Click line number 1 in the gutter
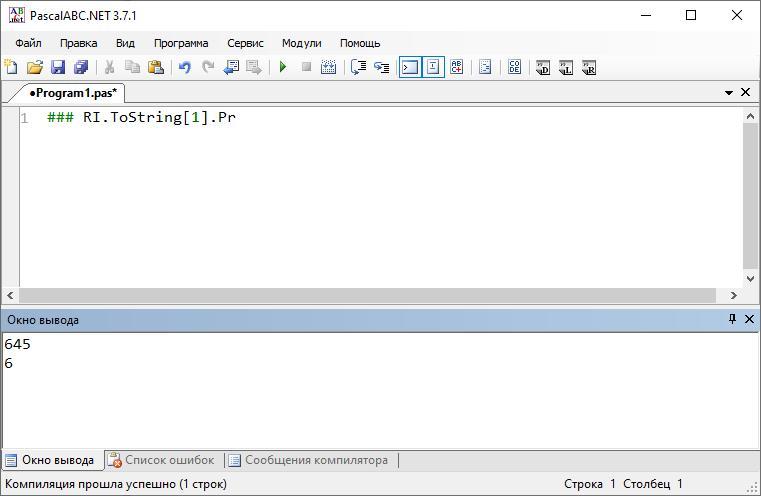This screenshot has width=761, height=496. [x=24, y=118]
